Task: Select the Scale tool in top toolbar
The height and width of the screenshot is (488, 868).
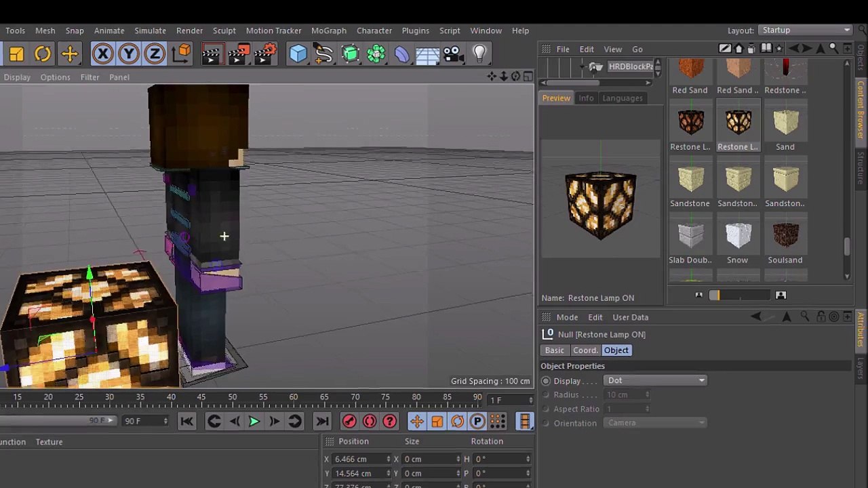Action: pos(16,54)
